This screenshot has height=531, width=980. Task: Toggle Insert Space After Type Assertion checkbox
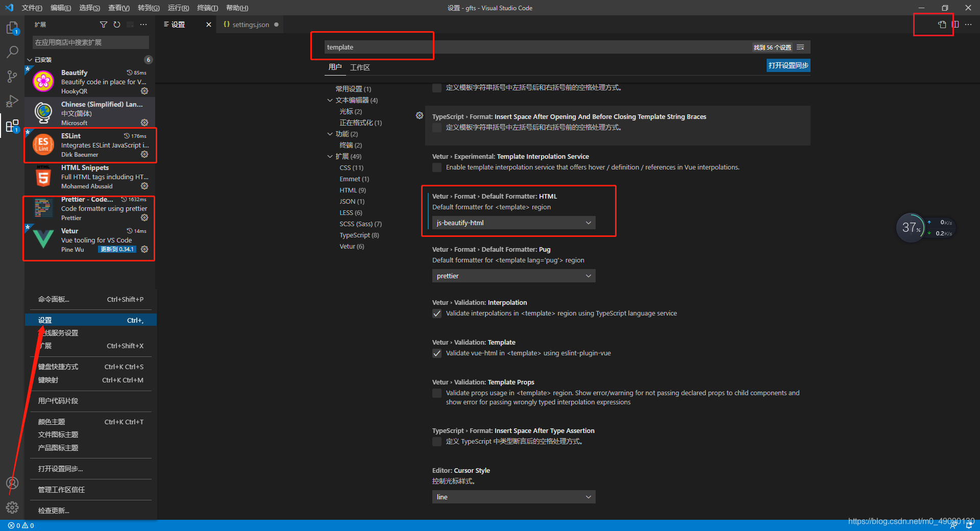(437, 442)
